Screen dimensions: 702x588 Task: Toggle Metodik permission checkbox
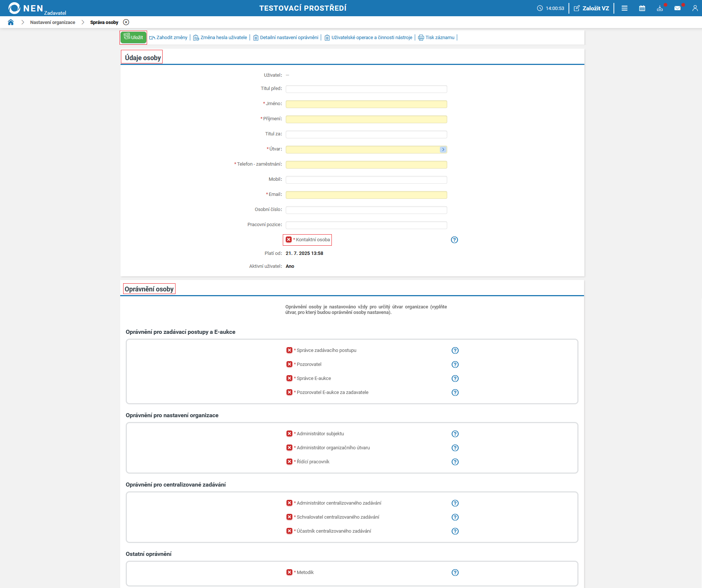[x=289, y=573]
